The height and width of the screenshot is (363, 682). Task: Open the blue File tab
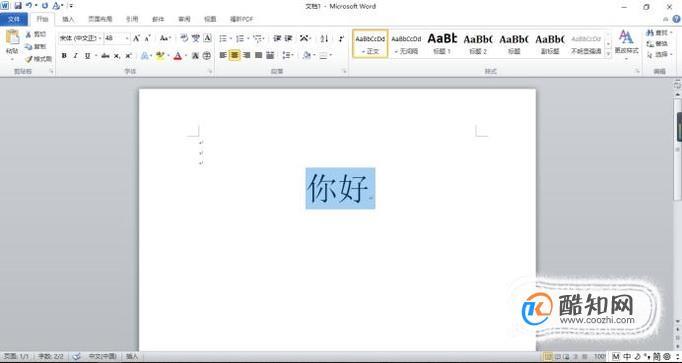coord(14,19)
